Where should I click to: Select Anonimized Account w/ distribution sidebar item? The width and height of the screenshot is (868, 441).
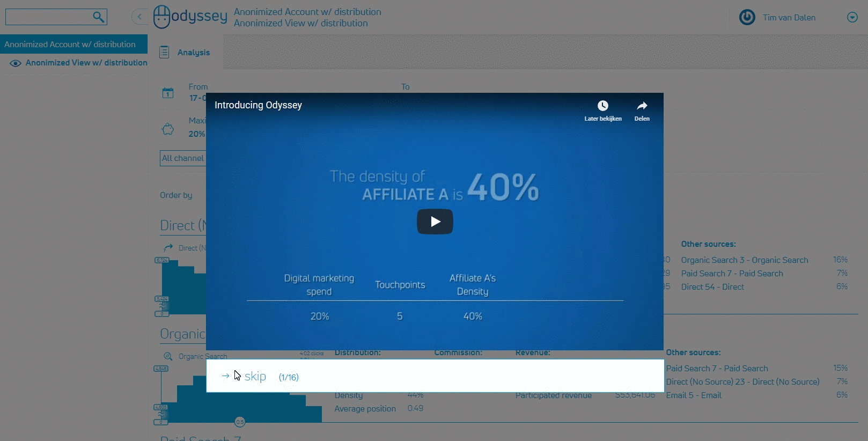click(73, 44)
